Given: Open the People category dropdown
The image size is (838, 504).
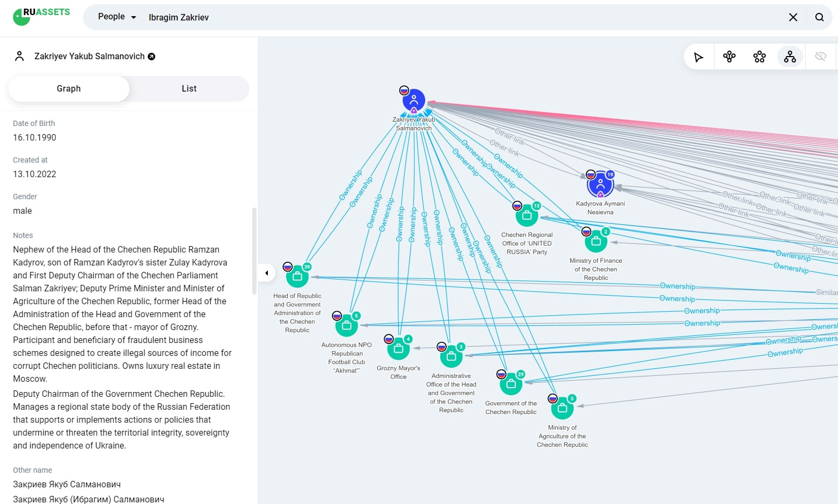Looking at the screenshot, I should (117, 17).
